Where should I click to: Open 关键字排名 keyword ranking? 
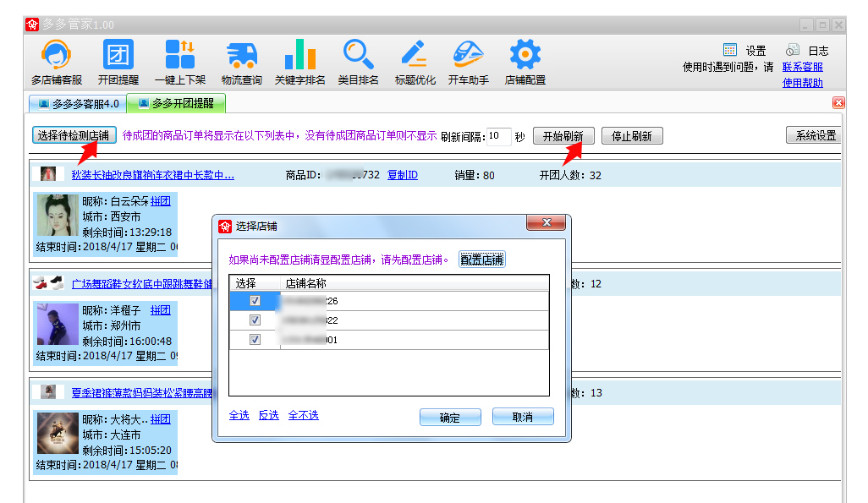[x=300, y=62]
